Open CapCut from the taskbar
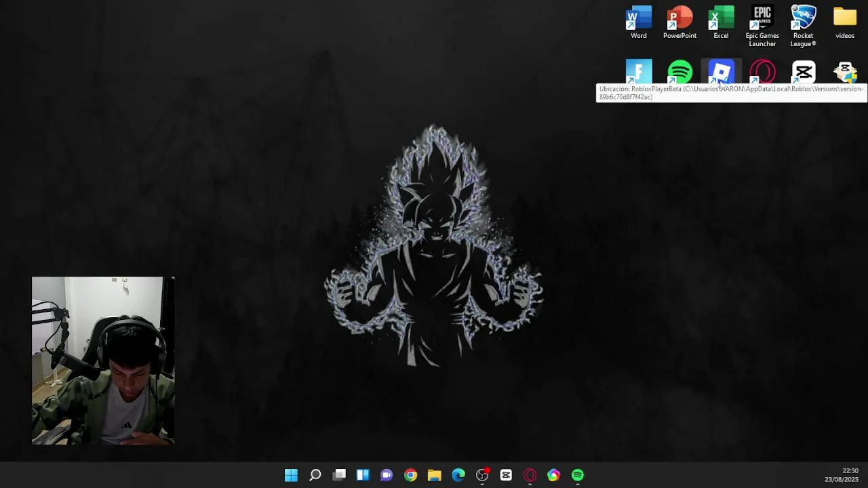The width and height of the screenshot is (868, 488). tap(506, 475)
